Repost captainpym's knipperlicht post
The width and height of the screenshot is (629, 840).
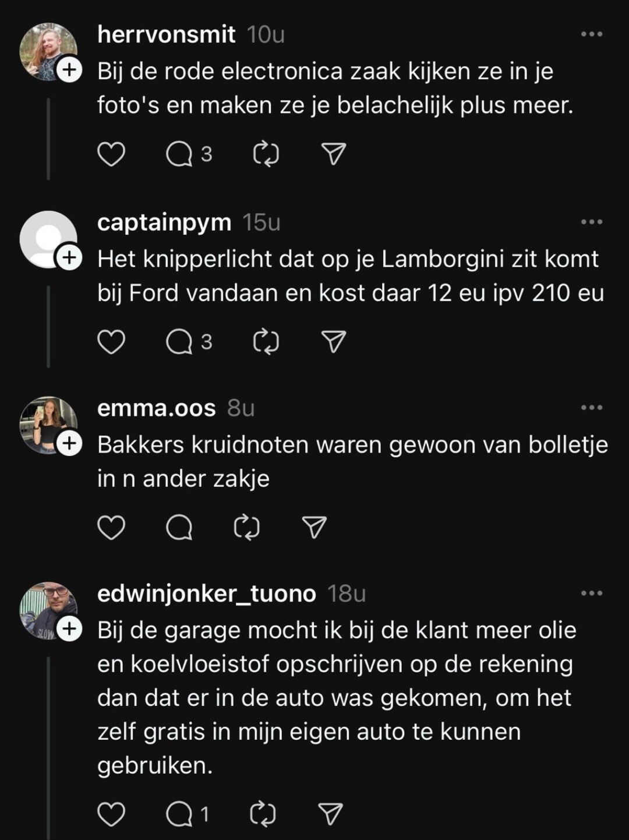pos(266,342)
